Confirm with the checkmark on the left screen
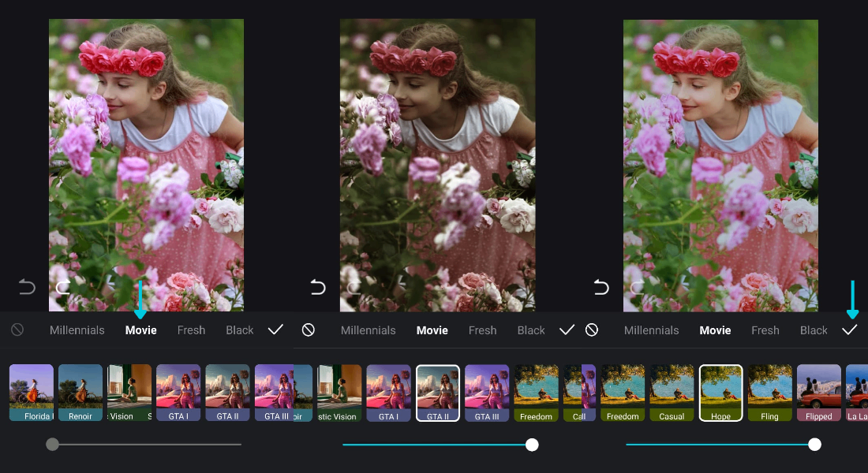 [x=275, y=330]
